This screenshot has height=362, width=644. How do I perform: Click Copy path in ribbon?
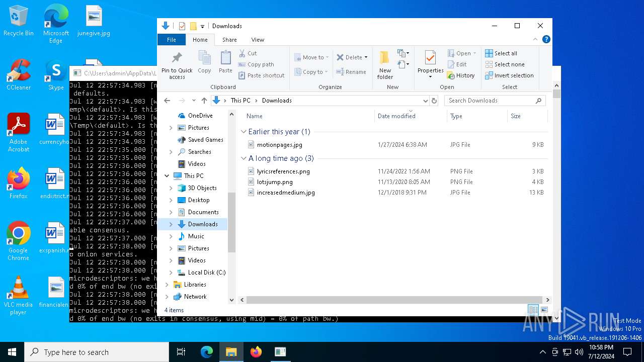(256, 64)
